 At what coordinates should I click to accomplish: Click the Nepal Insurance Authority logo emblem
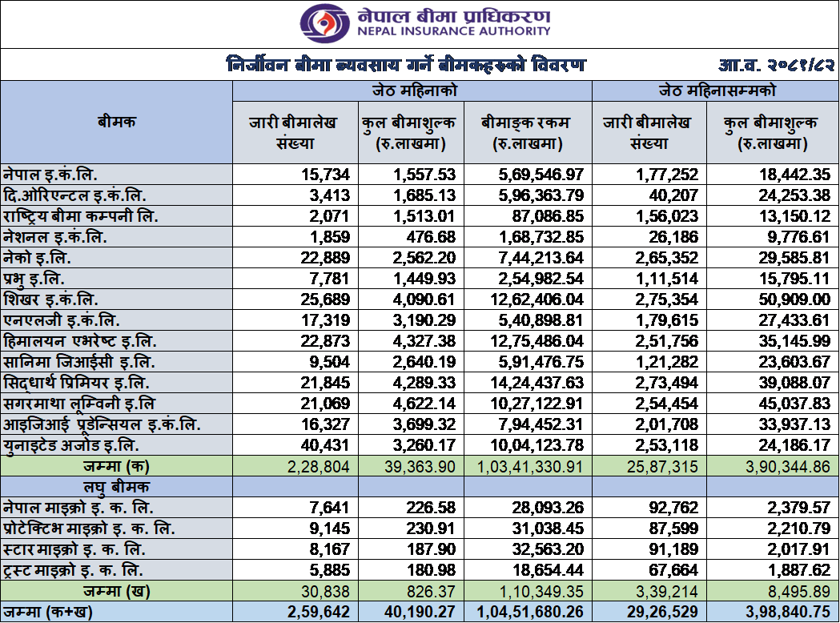tap(324, 23)
